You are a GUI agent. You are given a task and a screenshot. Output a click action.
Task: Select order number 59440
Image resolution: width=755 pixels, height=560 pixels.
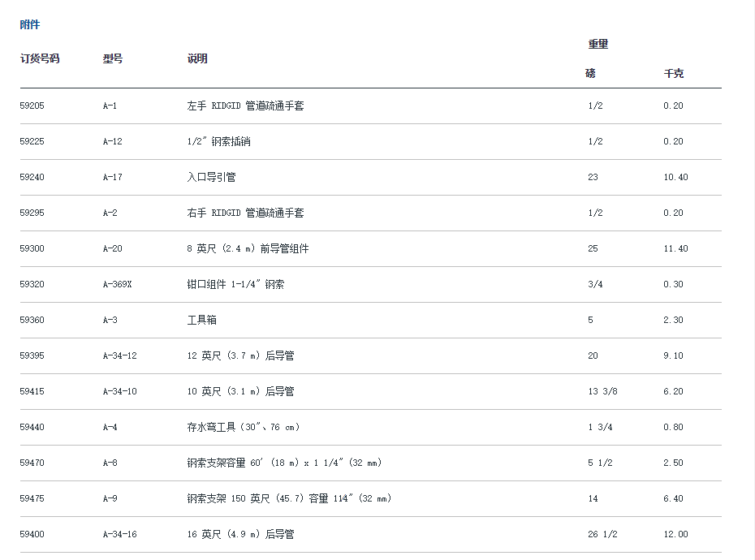[x=32, y=427]
